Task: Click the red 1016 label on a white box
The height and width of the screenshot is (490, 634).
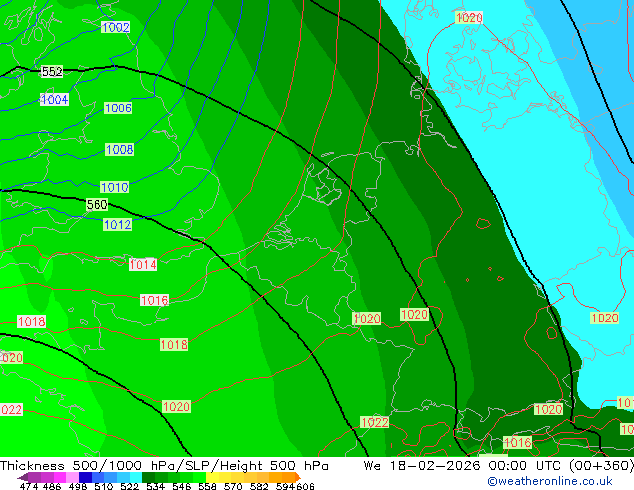Action: (154, 300)
